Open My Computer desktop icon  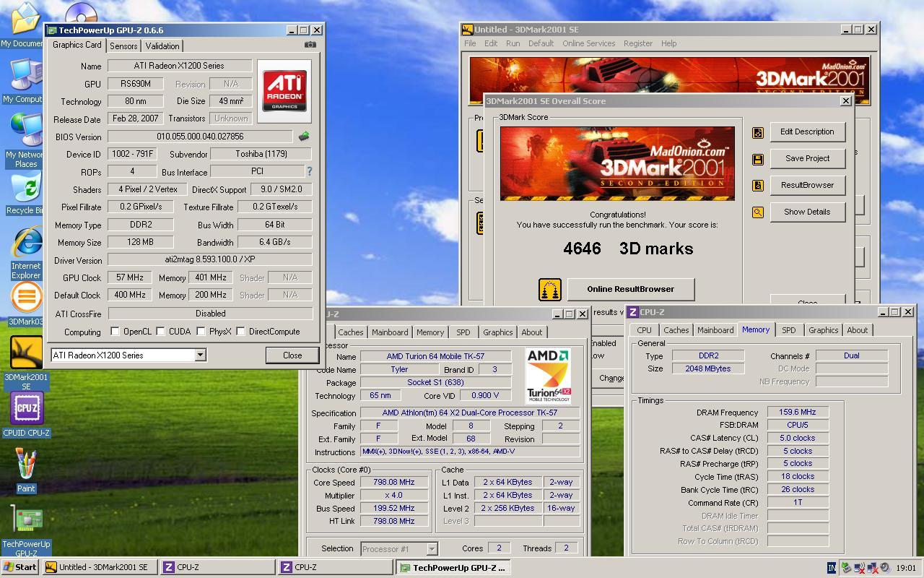25,81
